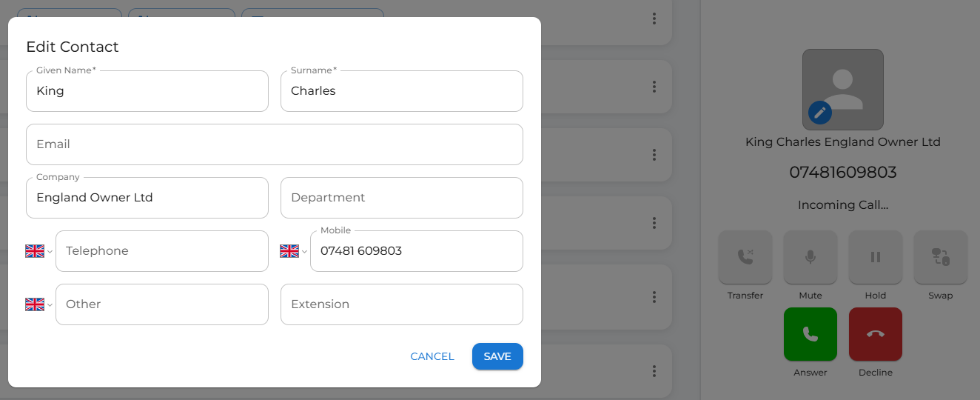This screenshot has width=980, height=400.
Task: Open the Telephone country flag dropdown
Action: pyautogui.click(x=38, y=251)
